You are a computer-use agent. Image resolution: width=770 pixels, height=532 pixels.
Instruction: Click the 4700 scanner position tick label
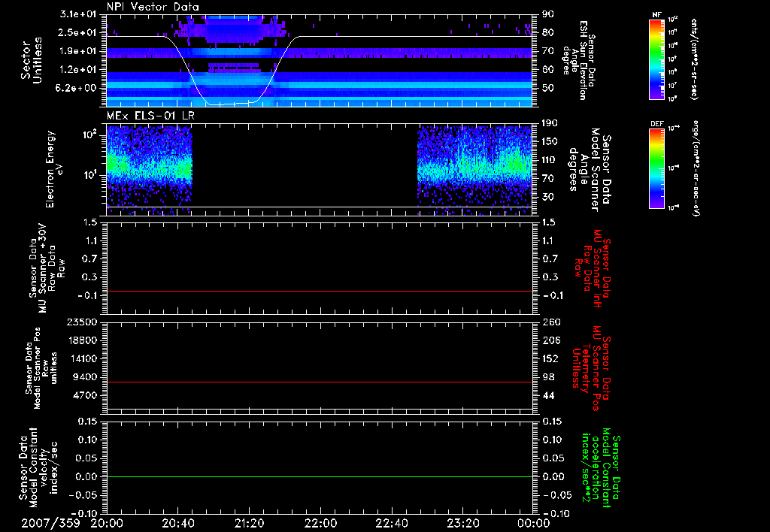coord(86,395)
